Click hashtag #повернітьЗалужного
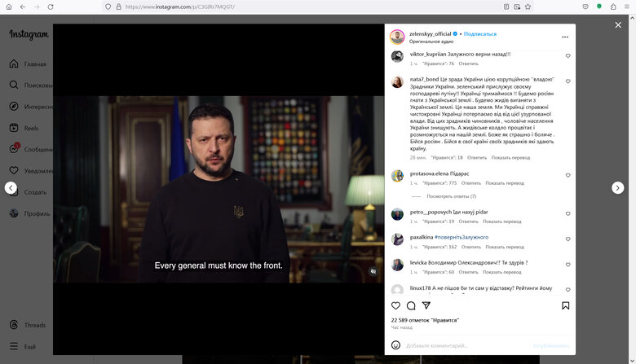 tap(462, 237)
